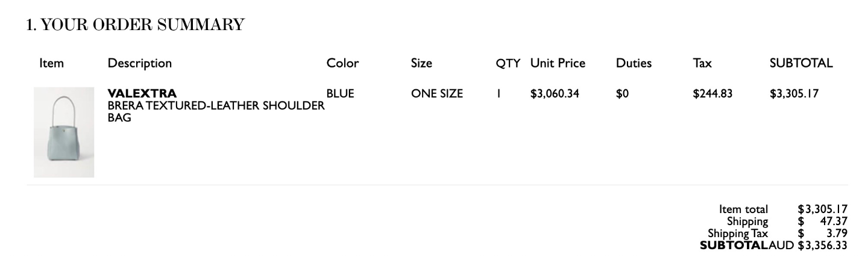Click the Valextra bag product thumbnail
868x257 pixels.
[64, 132]
